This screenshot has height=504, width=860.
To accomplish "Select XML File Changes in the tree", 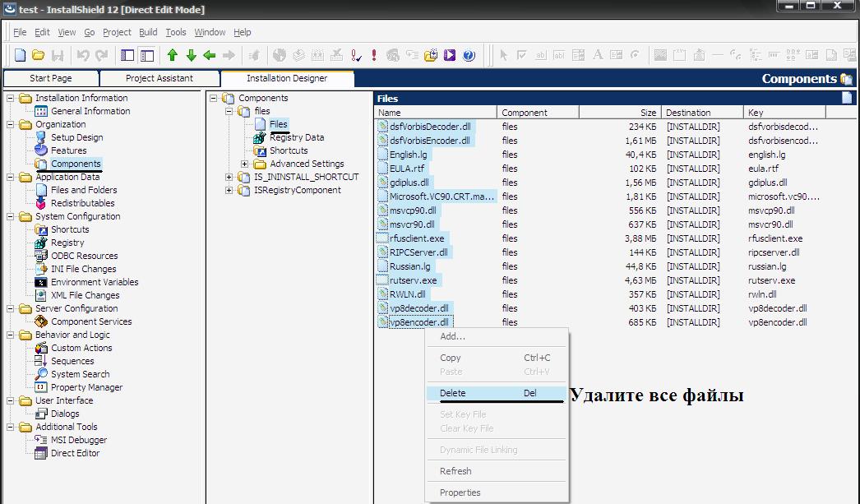I will pyautogui.click(x=85, y=296).
